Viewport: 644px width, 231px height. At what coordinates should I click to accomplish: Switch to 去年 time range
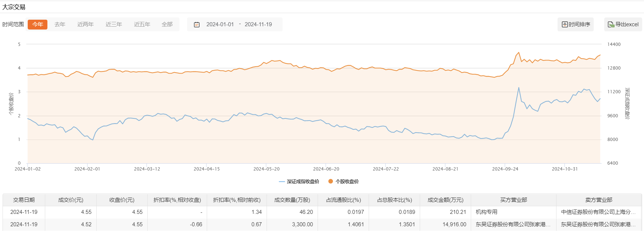tap(60, 24)
